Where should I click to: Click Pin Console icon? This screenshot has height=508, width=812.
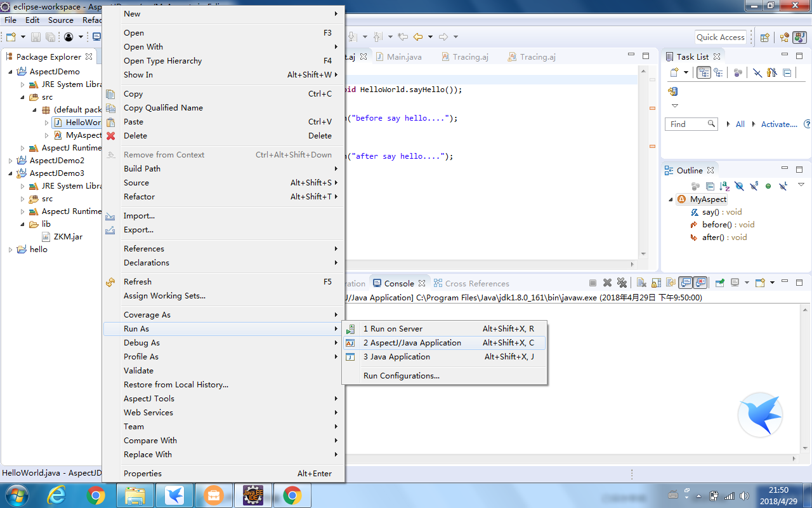(720, 283)
